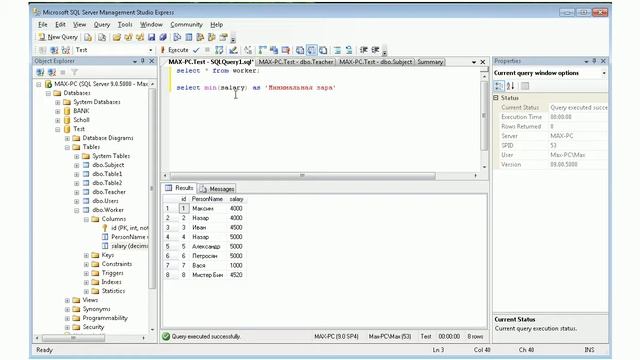Screen dimensions: 640x360
Task: Click Filter icon in Object Explorer toolbar
Action: click(x=74, y=72)
